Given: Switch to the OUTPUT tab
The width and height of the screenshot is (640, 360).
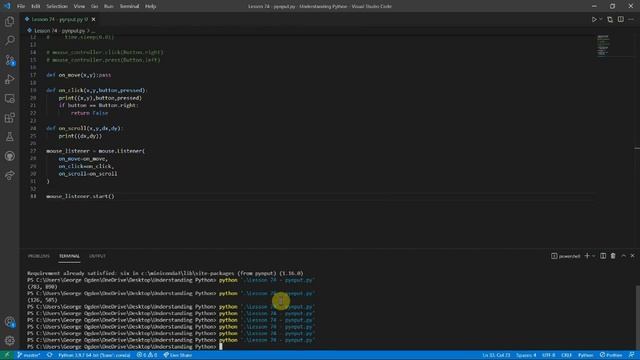Looking at the screenshot, I should tap(97, 256).
